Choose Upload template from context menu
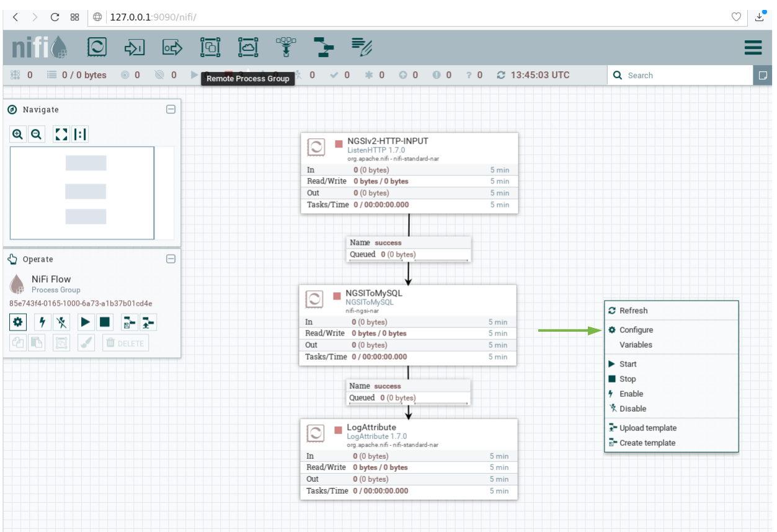The height and width of the screenshot is (532, 777). [672, 428]
